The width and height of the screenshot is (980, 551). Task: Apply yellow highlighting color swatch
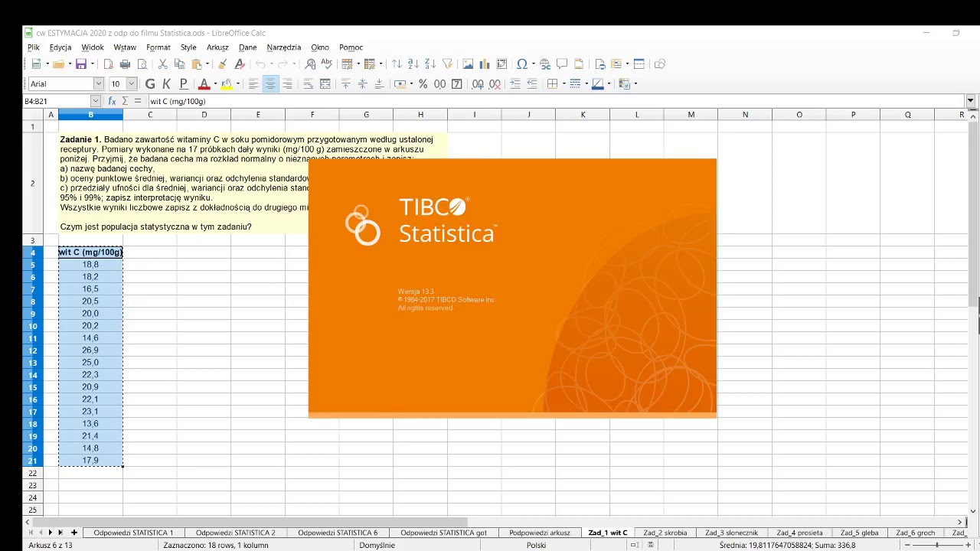pyautogui.click(x=226, y=84)
